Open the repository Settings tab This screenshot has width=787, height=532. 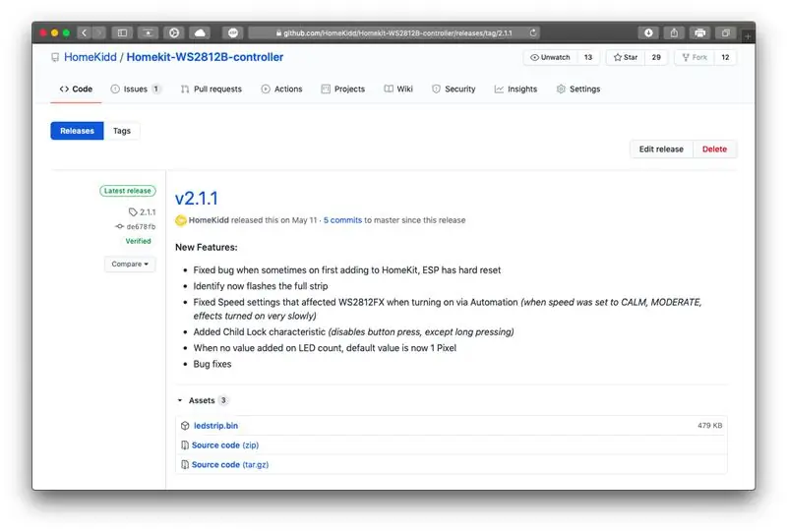[578, 89]
